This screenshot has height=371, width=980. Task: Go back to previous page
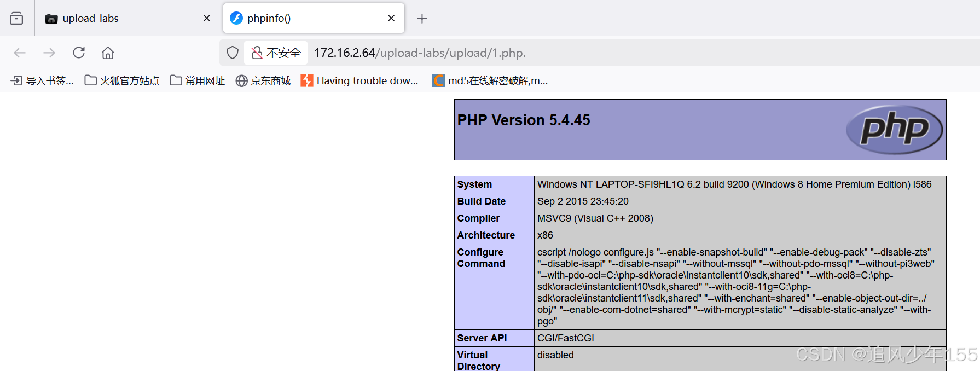[20, 53]
